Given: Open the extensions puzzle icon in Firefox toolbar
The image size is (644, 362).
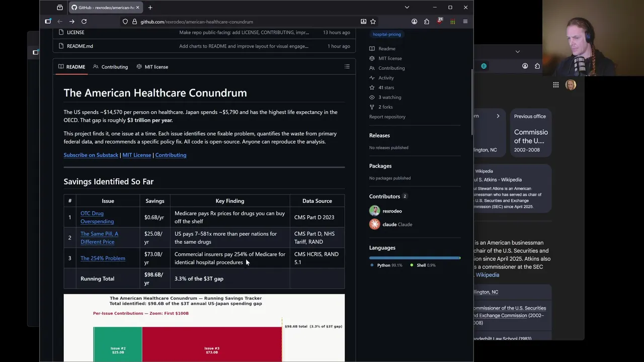Looking at the screenshot, I should click(427, 22).
